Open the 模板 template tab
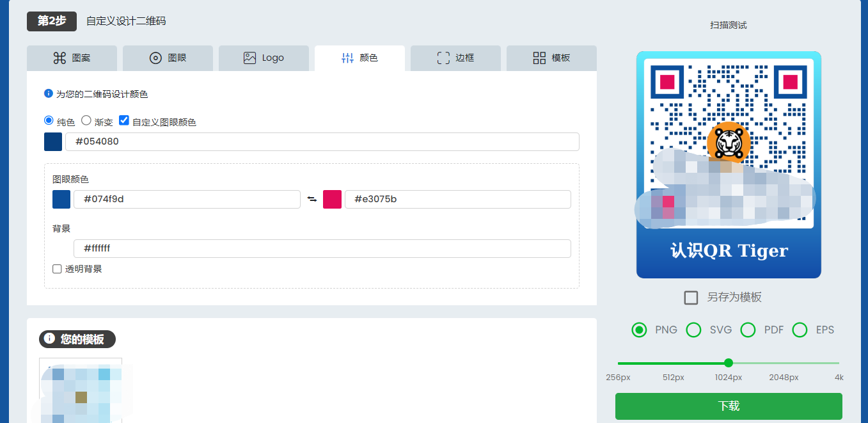 click(551, 58)
